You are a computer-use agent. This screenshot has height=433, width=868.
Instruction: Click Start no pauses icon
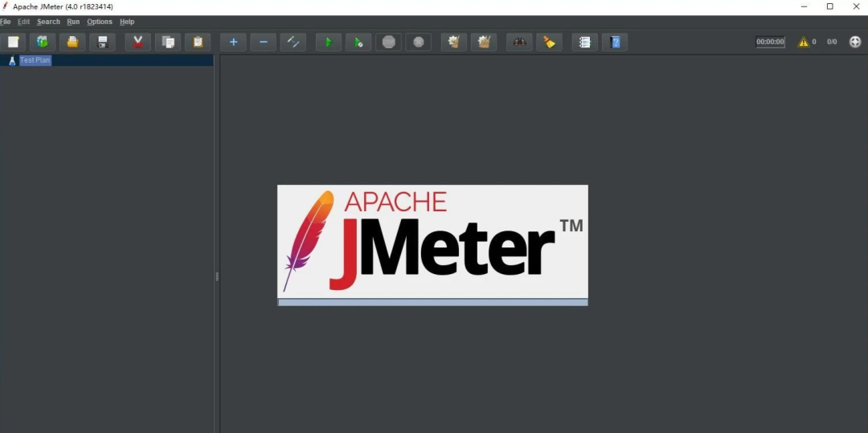[358, 42]
